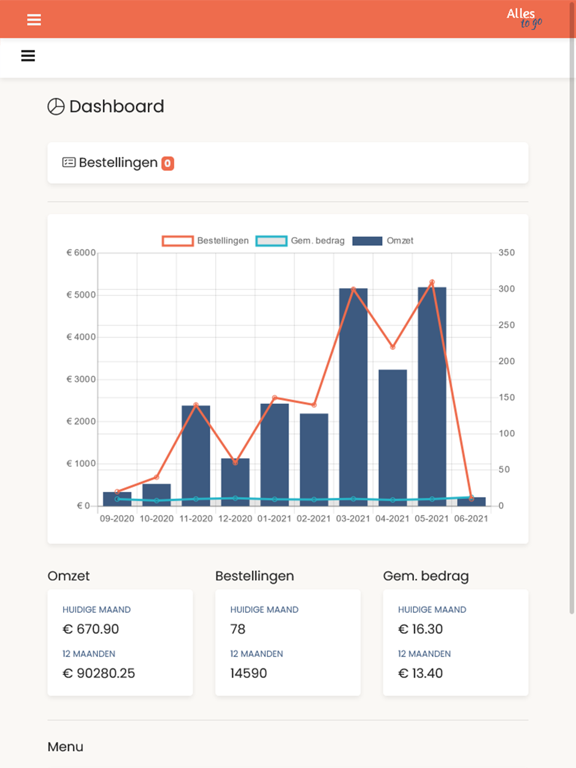This screenshot has width=576, height=768.
Task: Toggle the Bestellingen legend series
Action: pos(205,240)
